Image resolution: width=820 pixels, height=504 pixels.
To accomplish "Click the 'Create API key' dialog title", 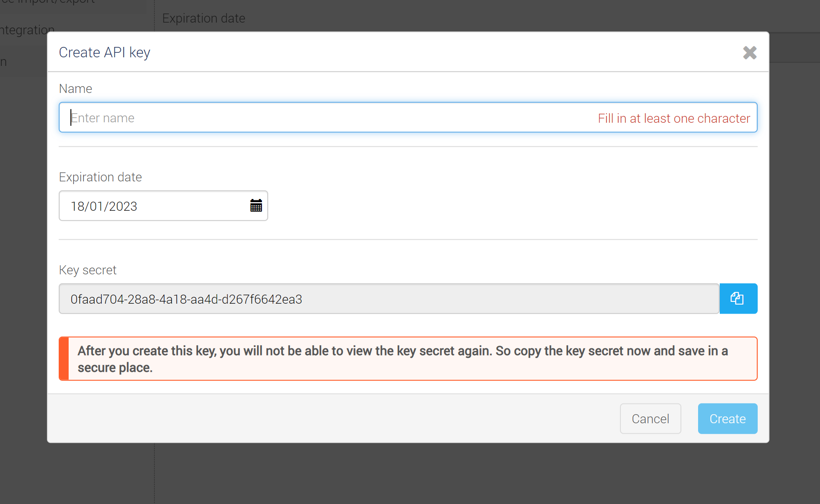I will coord(104,53).
